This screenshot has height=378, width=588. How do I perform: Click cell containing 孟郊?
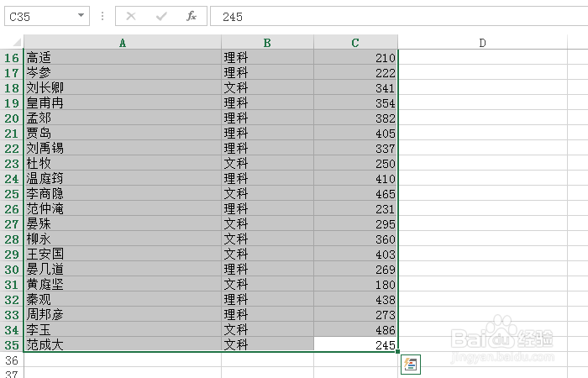tap(123, 118)
